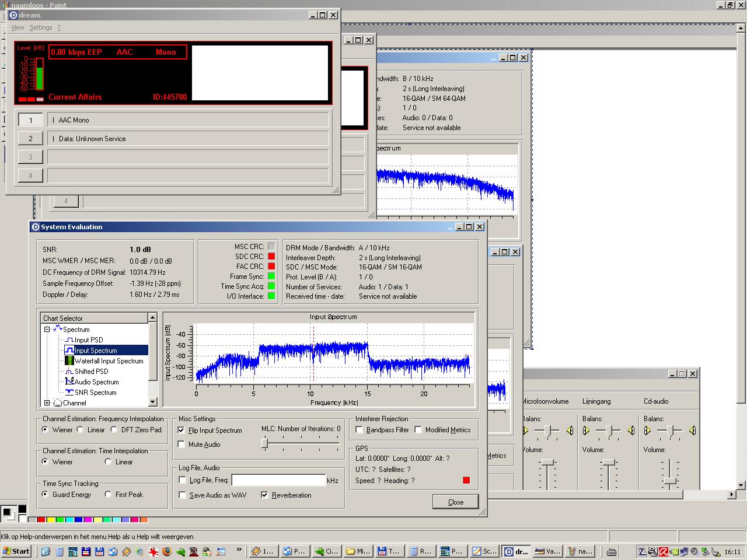Click the MLC Number of Iterations slider

(x=265, y=444)
